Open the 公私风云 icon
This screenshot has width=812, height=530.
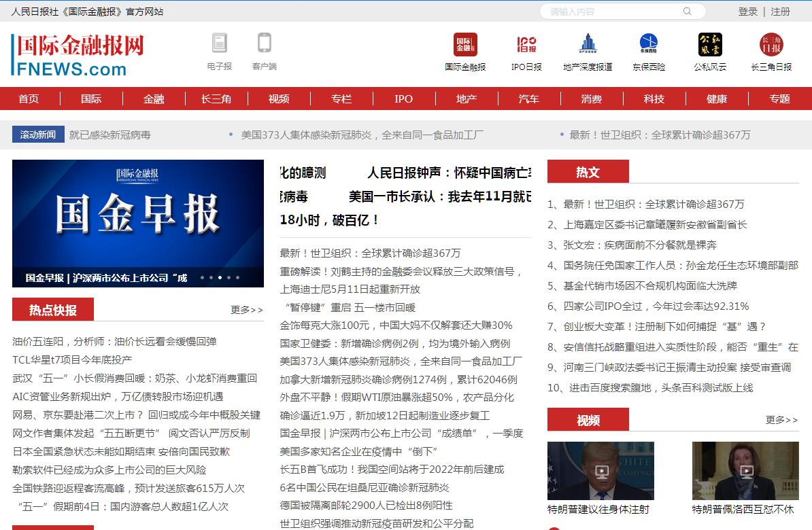pyautogui.click(x=710, y=45)
